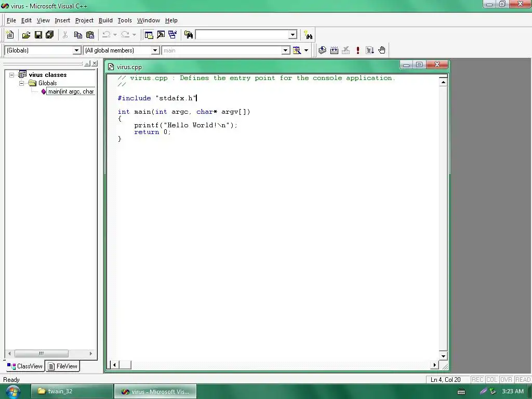Screen dimensions: 532x399
Task: Click the Undo arrow icon
Action: pyautogui.click(x=107, y=35)
